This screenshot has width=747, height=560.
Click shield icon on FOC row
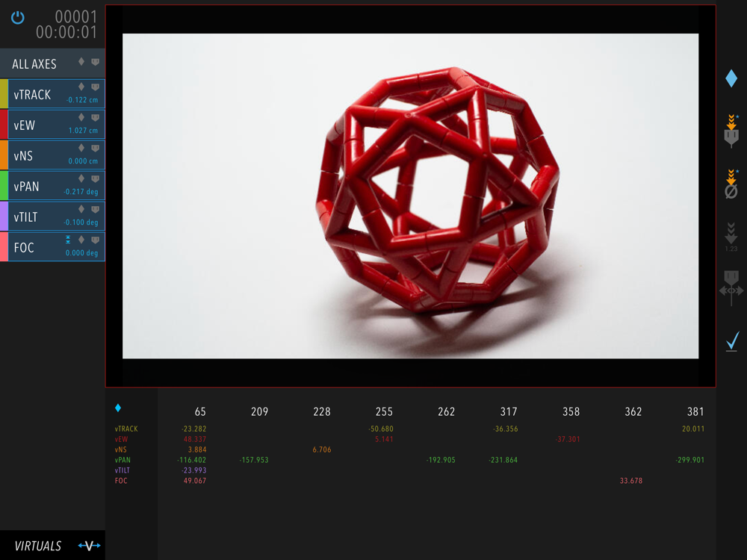click(96, 240)
